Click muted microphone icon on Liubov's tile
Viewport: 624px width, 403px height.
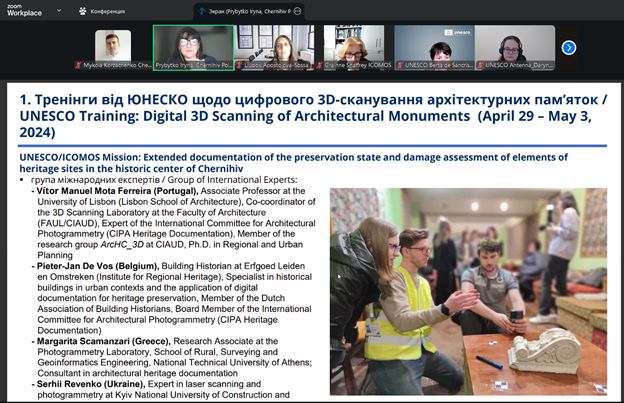[239, 65]
